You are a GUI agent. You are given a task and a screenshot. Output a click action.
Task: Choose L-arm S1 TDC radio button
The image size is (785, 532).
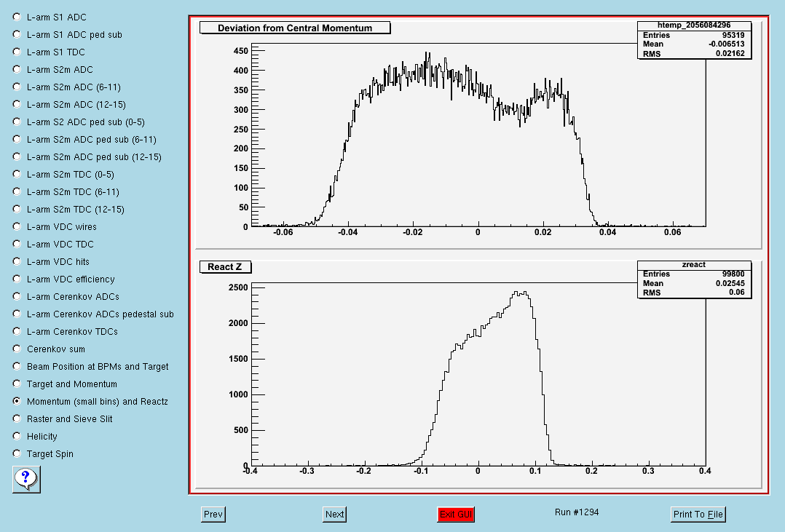pyautogui.click(x=17, y=52)
